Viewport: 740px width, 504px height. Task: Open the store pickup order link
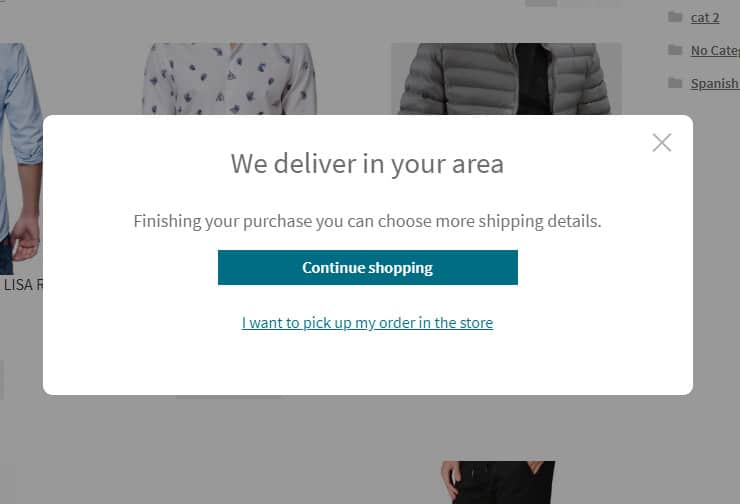tap(368, 323)
